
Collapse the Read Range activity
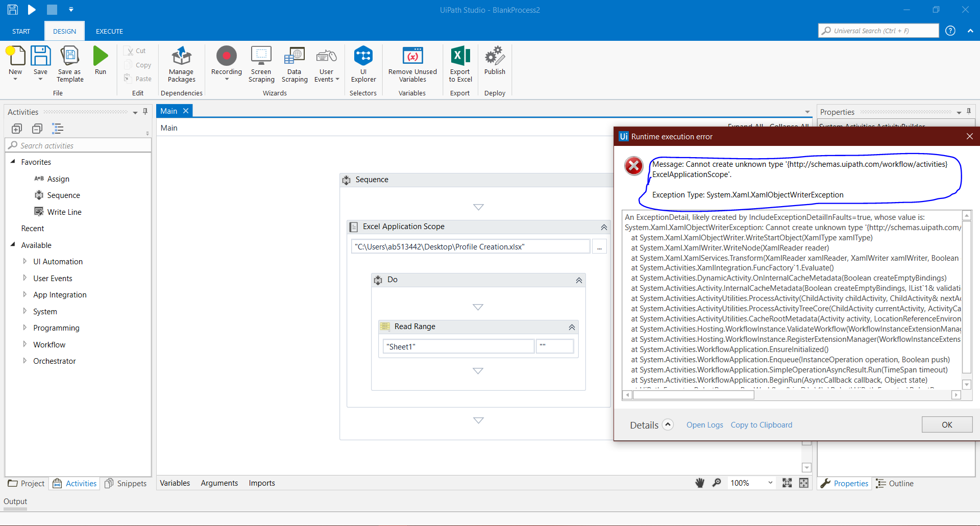tap(572, 327)
